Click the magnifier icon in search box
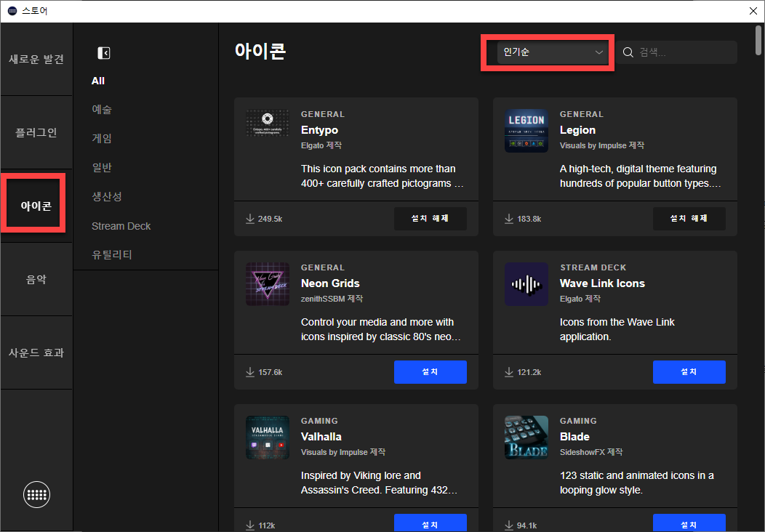 pos(628,52)
